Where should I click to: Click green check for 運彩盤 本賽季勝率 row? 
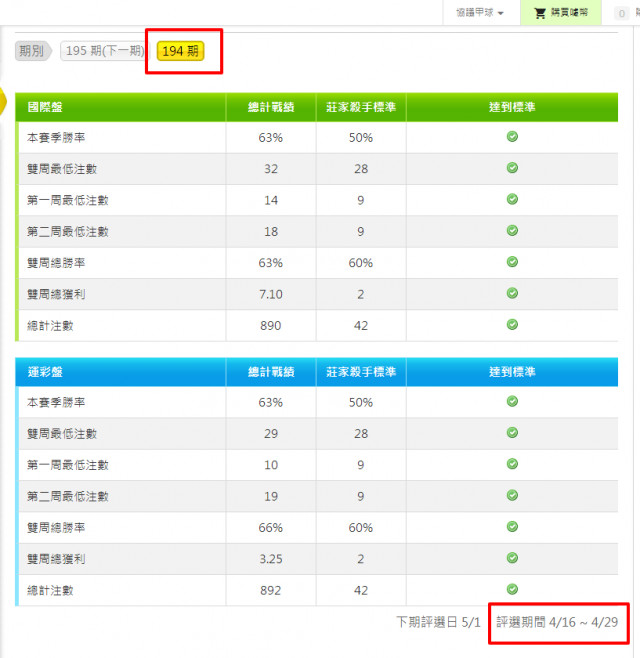(x=512, y=402)
